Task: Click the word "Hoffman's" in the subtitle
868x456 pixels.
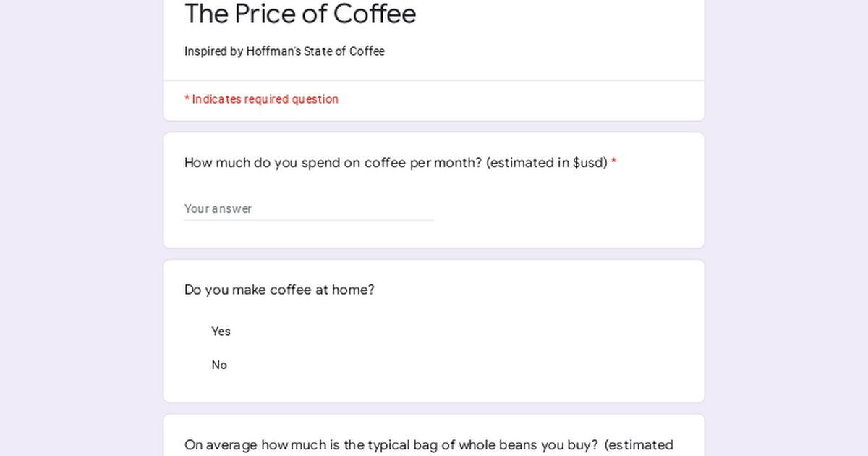Action: [x=273, y=51]
